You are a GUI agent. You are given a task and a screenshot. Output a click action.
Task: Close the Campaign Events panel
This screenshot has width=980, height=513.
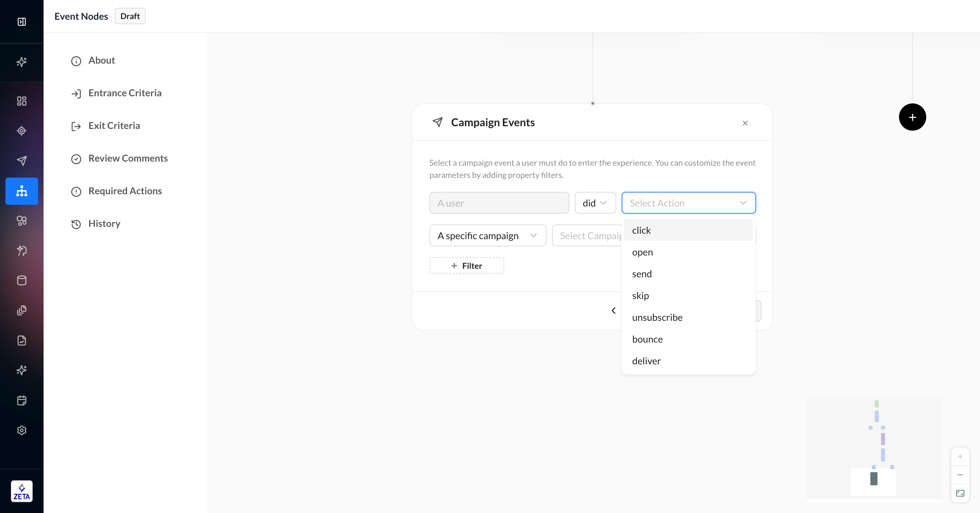[745, 123]
